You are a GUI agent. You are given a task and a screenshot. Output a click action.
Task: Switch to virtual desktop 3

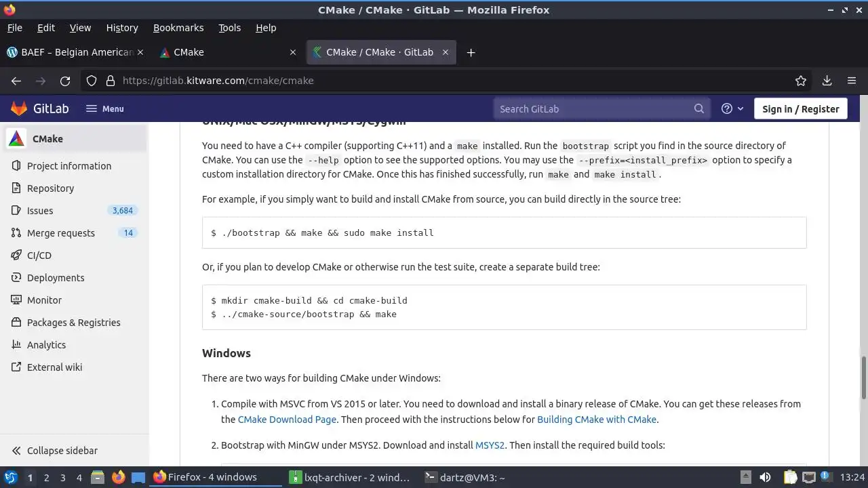[x=62, y=478]
